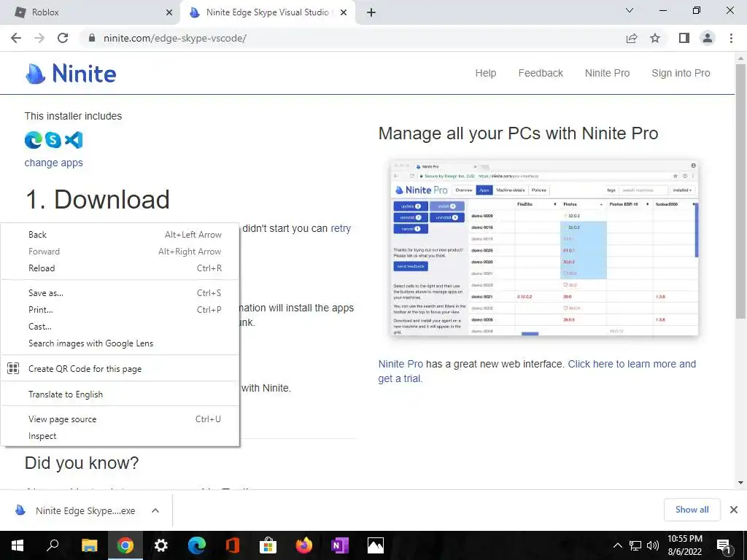
Task: Click the volume speaker tray icon
Action: (653, 545)
